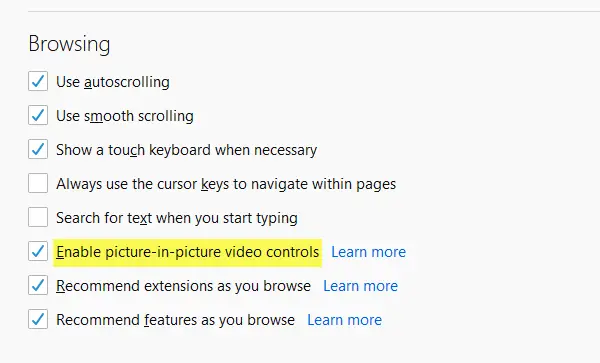Check the Search for text when typing box
The image size is (600, 363).
click(x=38, y=217)
